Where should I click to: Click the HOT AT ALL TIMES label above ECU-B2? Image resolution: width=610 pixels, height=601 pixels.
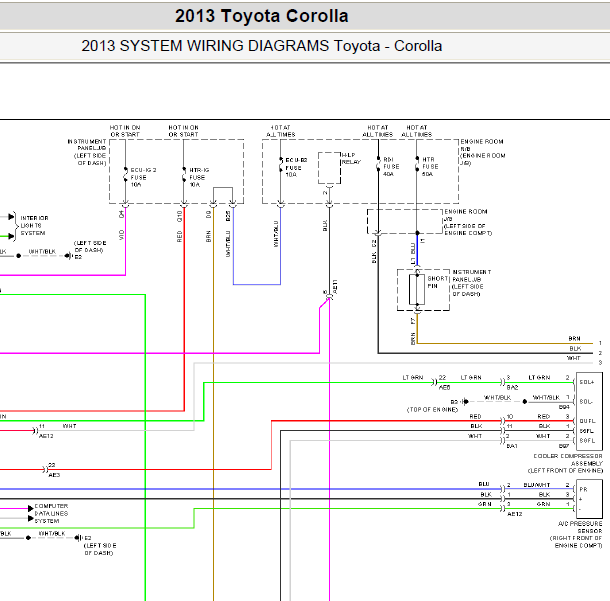pos(281,131)
